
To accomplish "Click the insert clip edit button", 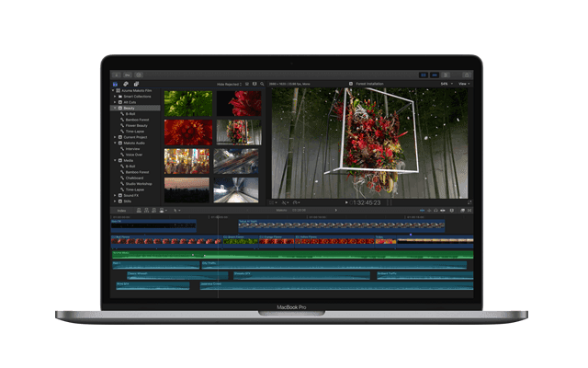I will click(x=146, y=211).
